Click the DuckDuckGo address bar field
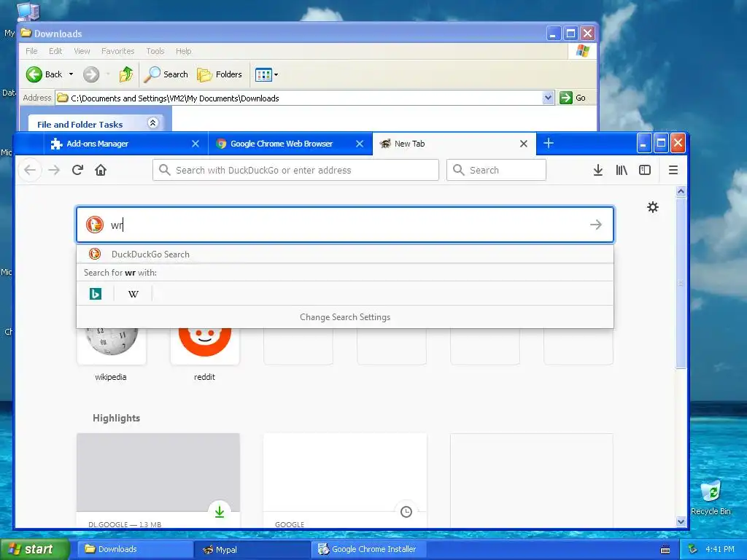 [295, 170]
